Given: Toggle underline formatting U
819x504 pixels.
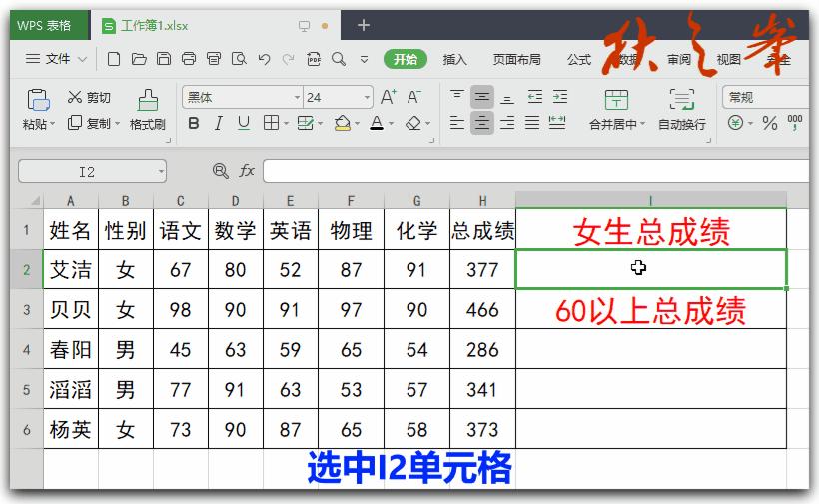Looking at the screenshot, I should [244, 123].
